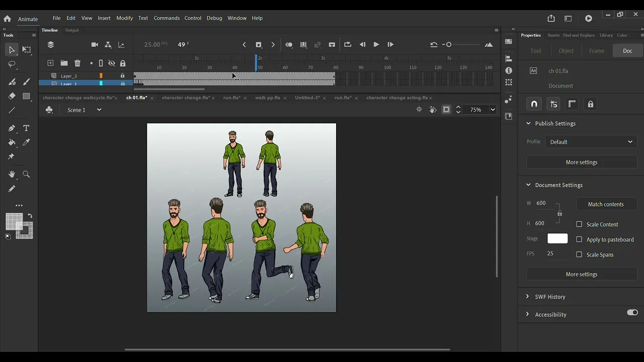The image size is (644, 362).
Task: Select the Eraser tool
Action: click(12, 96)
